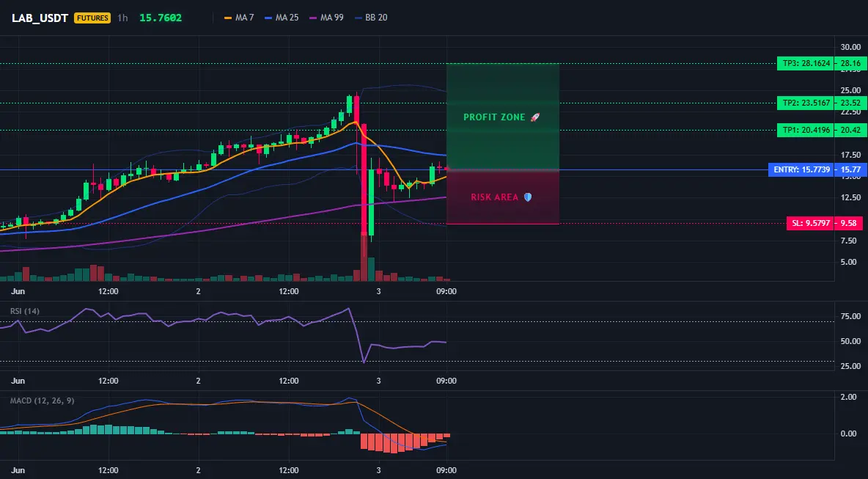Click the PROFIT ZONE text
868x479 pixels.
pyautogui.click(x=494, y=117)
